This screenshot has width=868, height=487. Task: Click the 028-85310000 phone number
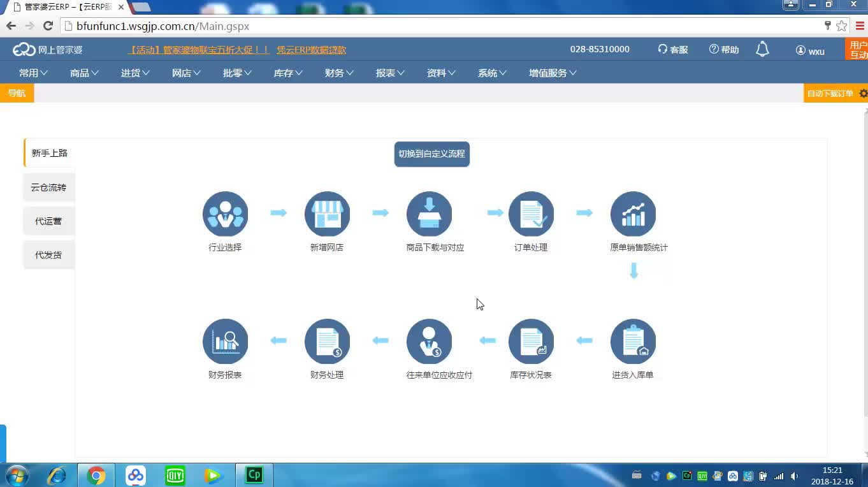coord(600,49)
